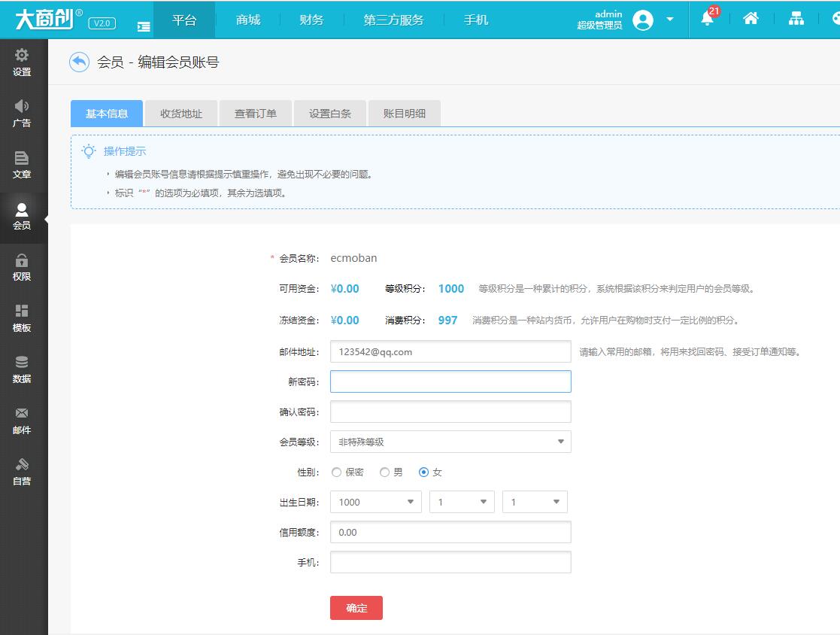This screenshot has height=635, width=840.
Task: Open the 会员等级 dropdown
Action: click(450, 442)
